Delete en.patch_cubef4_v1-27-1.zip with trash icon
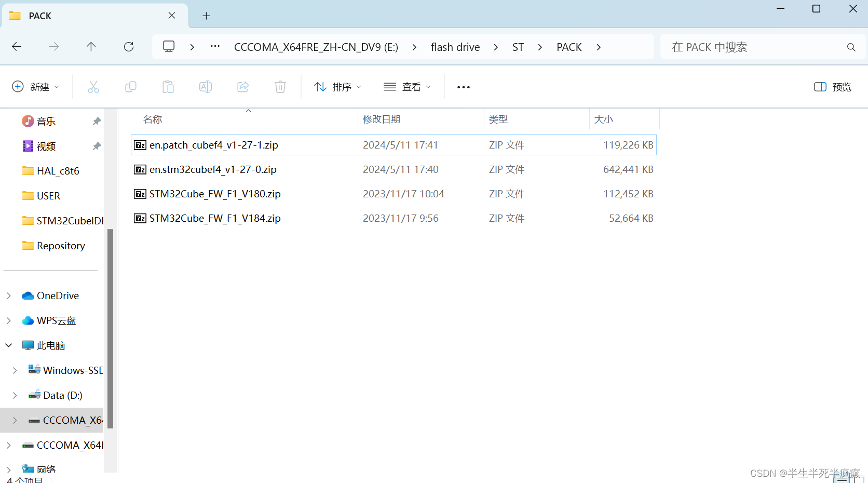The image size is (868, 483). point(280,87)
